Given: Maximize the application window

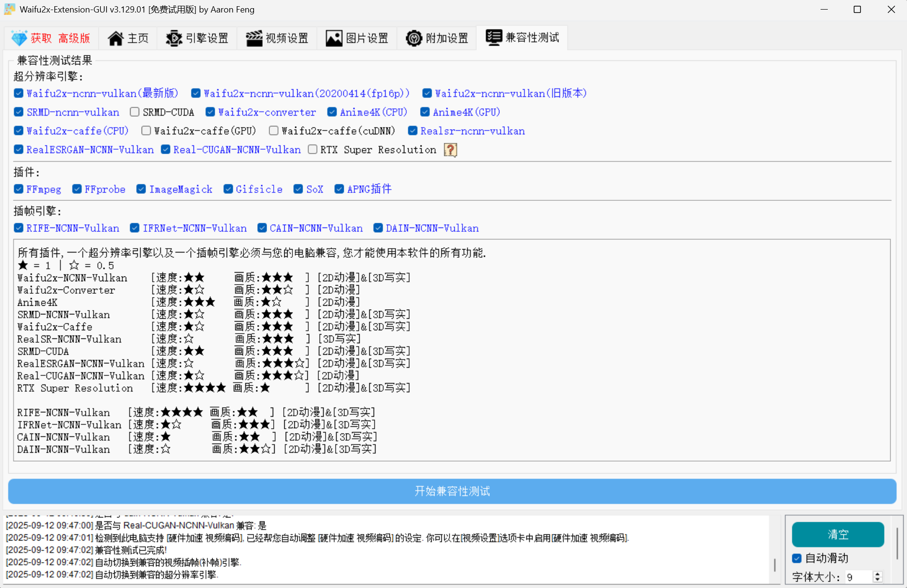Looking at the screenshot, I should point(857,10).
